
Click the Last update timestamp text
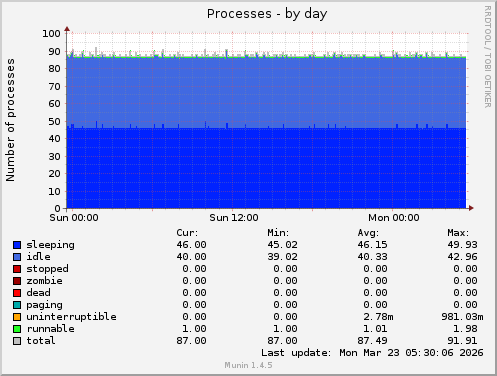point(372,353)
